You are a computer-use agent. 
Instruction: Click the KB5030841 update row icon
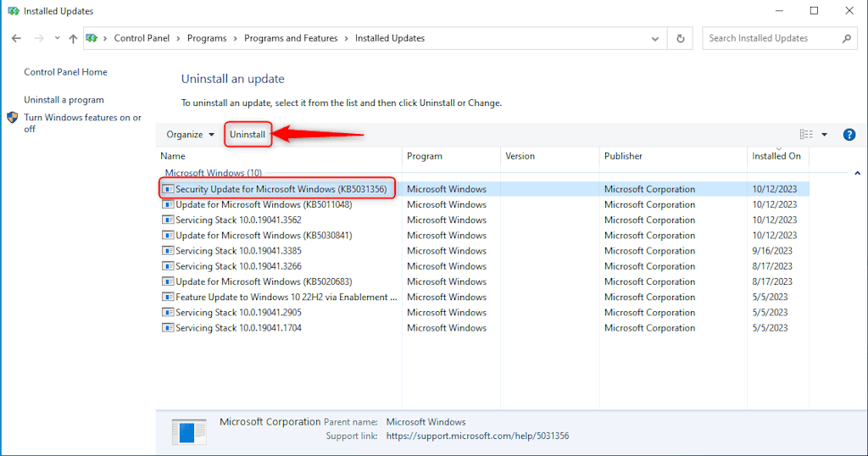pyautogui.click(x=168, y=236)
